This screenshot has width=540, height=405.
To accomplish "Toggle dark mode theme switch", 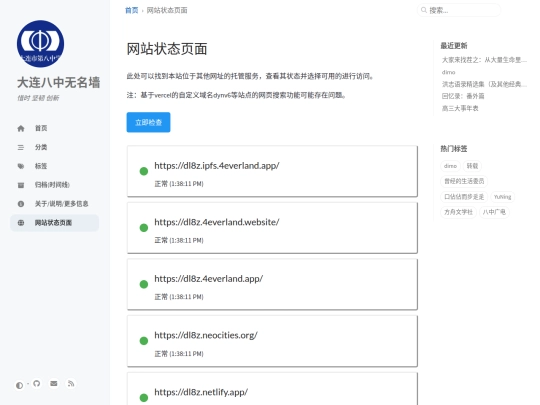I will tap(19, 385).
